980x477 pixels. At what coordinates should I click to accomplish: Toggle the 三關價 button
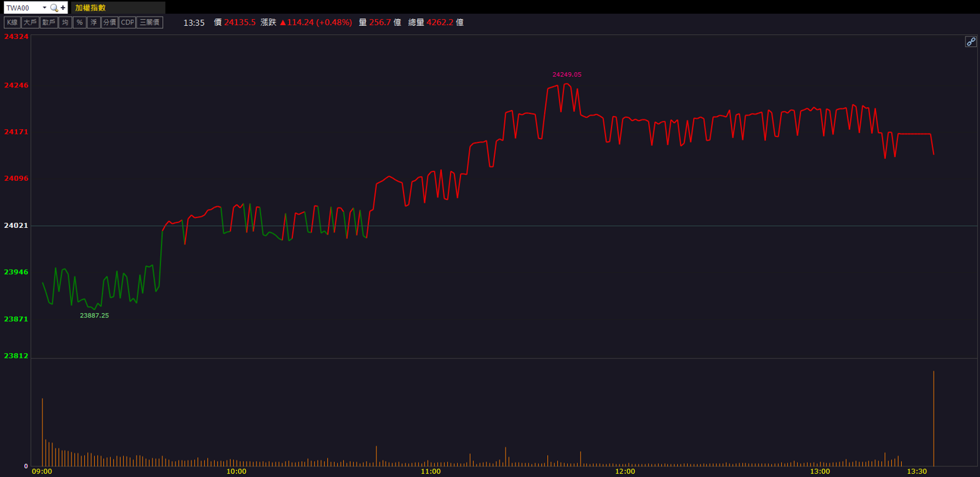pyautogui.click(x=150, y=23)
